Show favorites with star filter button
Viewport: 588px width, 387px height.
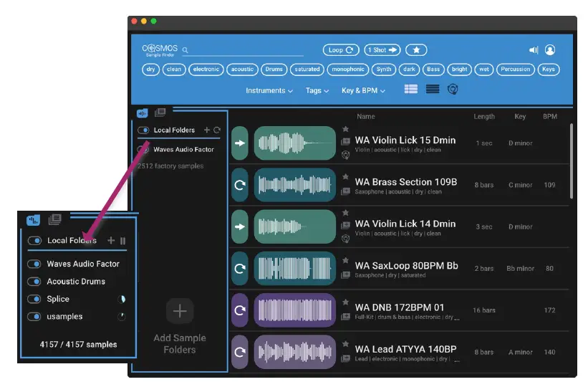416,50
